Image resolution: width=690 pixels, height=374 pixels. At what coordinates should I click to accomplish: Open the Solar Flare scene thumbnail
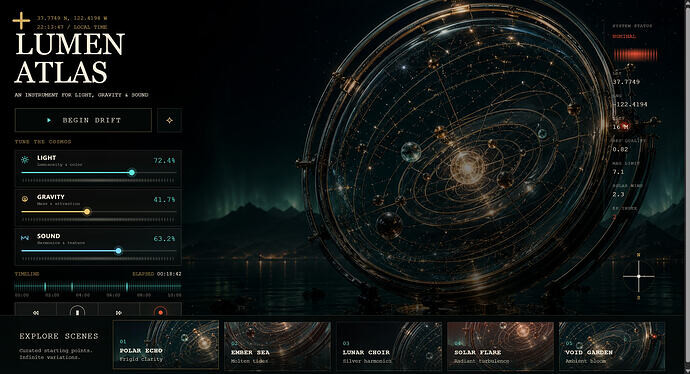[x=500, y=345]
